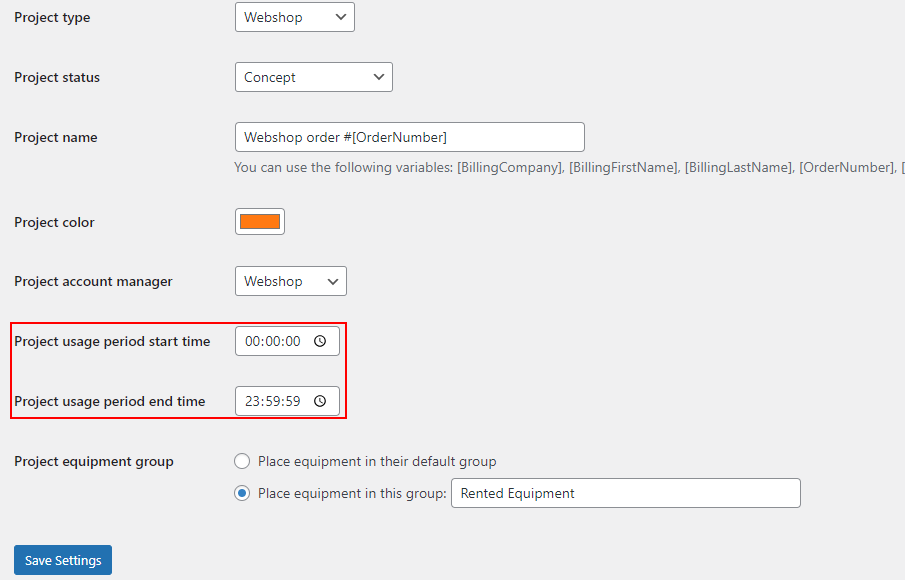Click the Project usage period start time label
905x580 pixels.
(112, 342)
